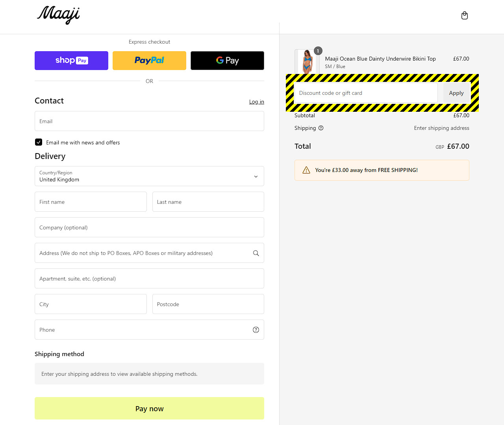This screenshot has width=504, height=425.
Task: Pay with Google Pay express checkout
Action: pos(227,61)
